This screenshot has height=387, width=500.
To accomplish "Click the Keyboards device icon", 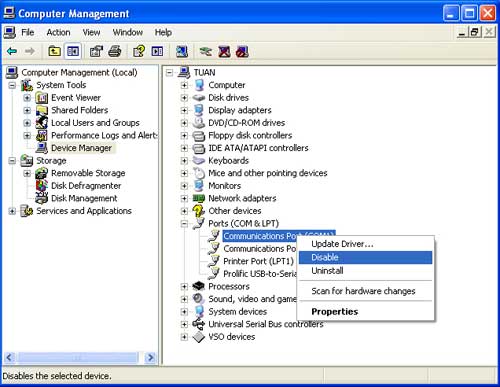I will pyautogui.click(x=199, y=160).
